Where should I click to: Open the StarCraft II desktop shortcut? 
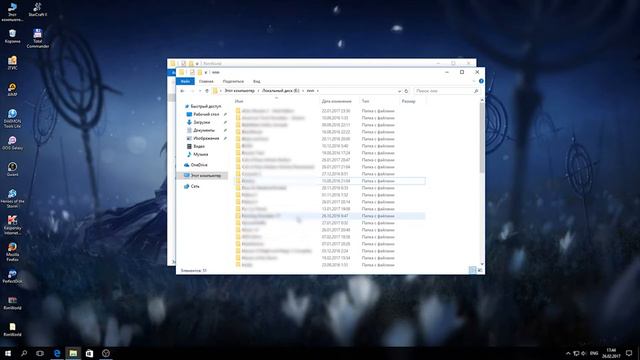coord(38,9)
